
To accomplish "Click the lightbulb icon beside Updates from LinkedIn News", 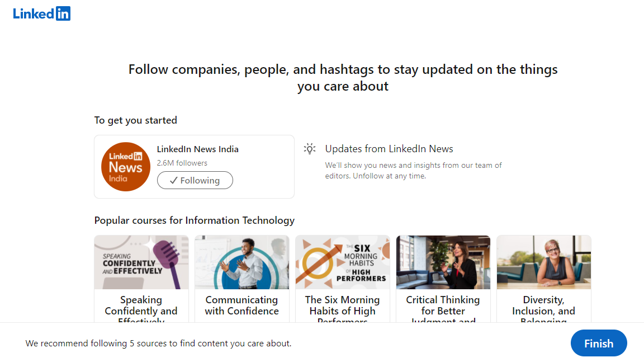I will [x=309, y=148].
